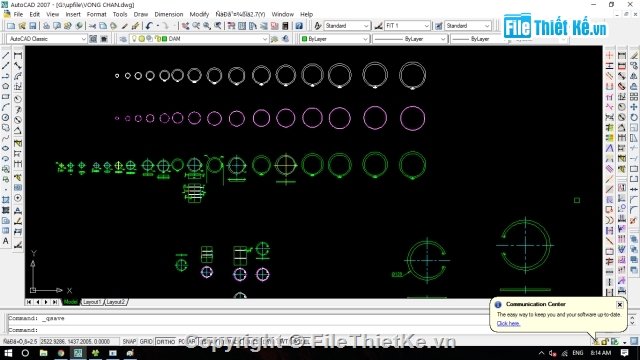
Task: Open the ByLayer color control
Action: point(334,39)
